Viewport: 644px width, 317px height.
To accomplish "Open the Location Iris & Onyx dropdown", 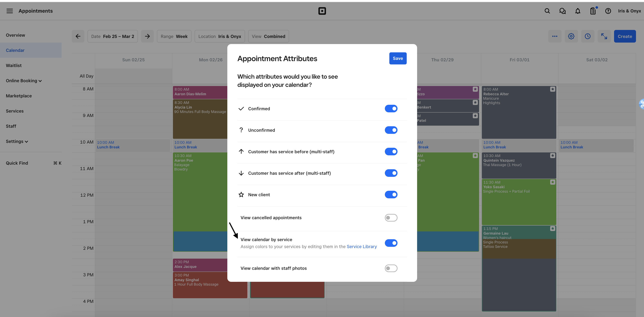I will click(x=220, y=36).
